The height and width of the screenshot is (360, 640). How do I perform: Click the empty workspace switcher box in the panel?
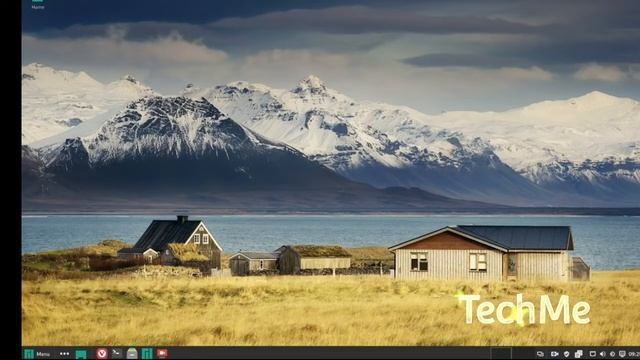point(501,353)
